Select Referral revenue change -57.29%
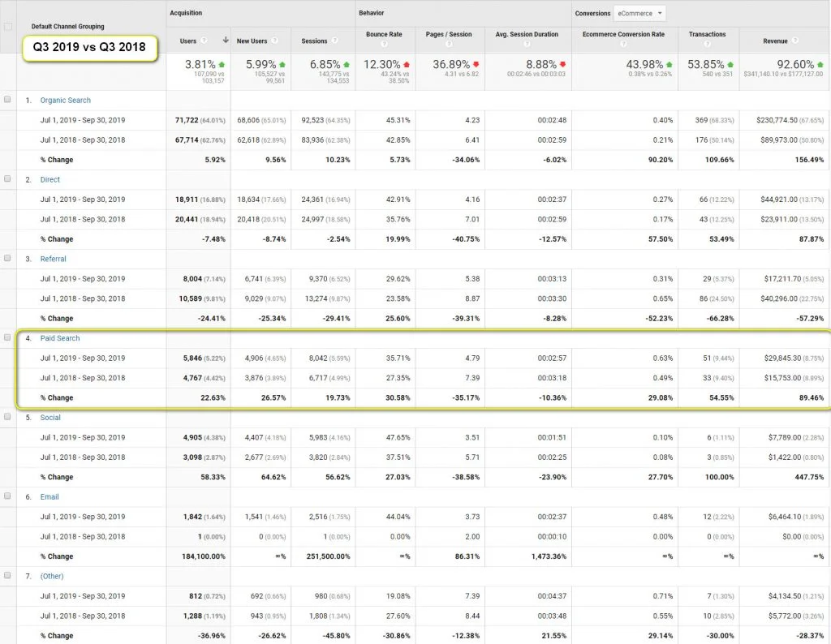 pos(811,318)
